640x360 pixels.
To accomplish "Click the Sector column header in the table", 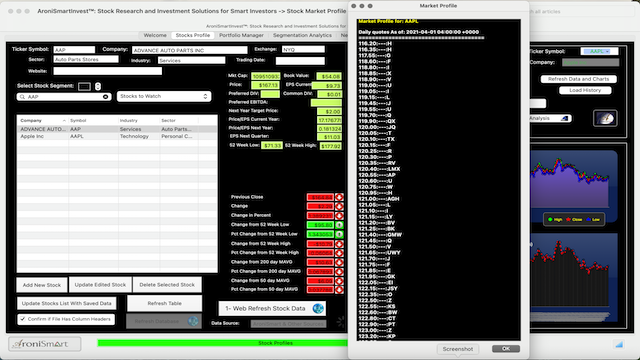I will (179, 120).
